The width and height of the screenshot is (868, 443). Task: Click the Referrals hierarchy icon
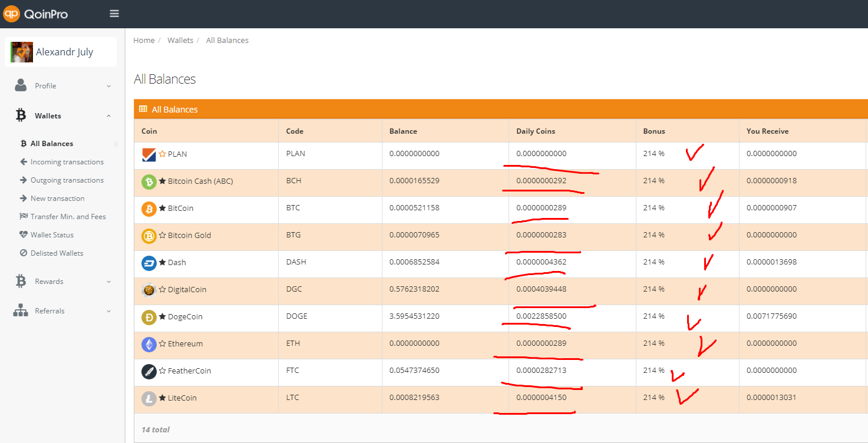tap(21, 310)
